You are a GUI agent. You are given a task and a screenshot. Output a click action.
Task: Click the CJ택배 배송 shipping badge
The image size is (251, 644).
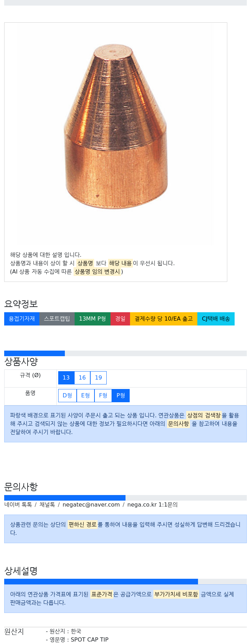coord(216,319)
